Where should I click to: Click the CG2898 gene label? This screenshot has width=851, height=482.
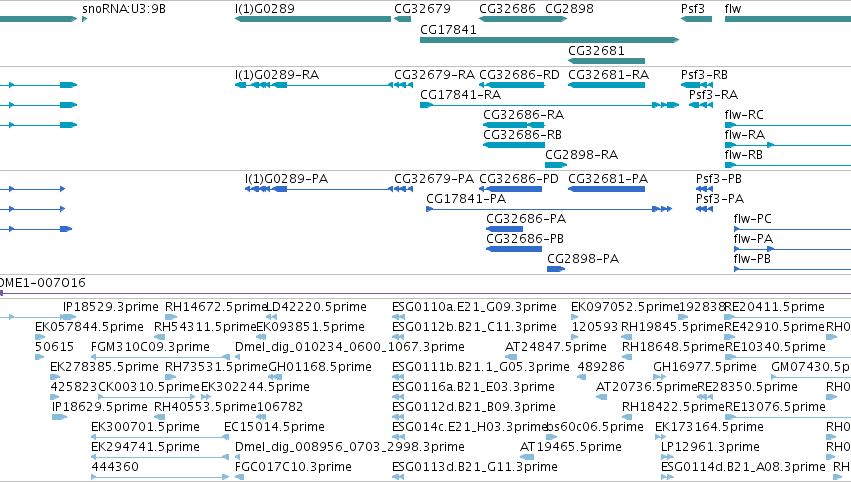point(569,9)
